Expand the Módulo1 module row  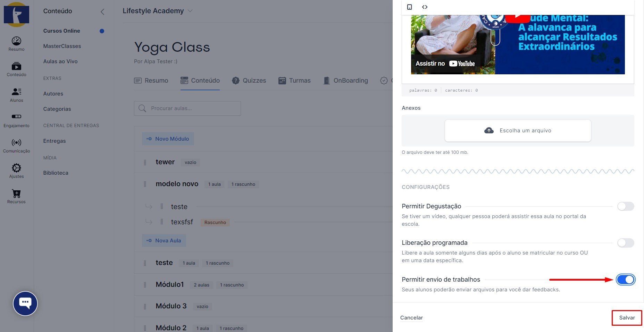[170, 284]
